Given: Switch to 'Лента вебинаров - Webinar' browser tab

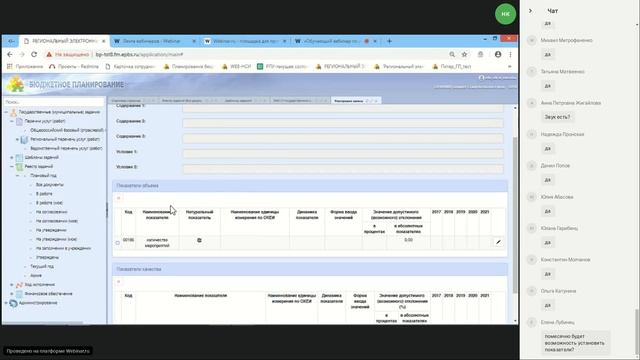Looking at the screenshot, I should pos(151,41).
